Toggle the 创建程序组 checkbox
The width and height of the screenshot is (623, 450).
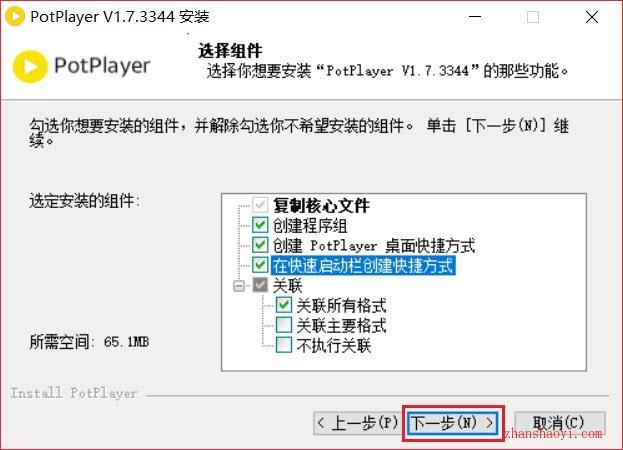260,225
